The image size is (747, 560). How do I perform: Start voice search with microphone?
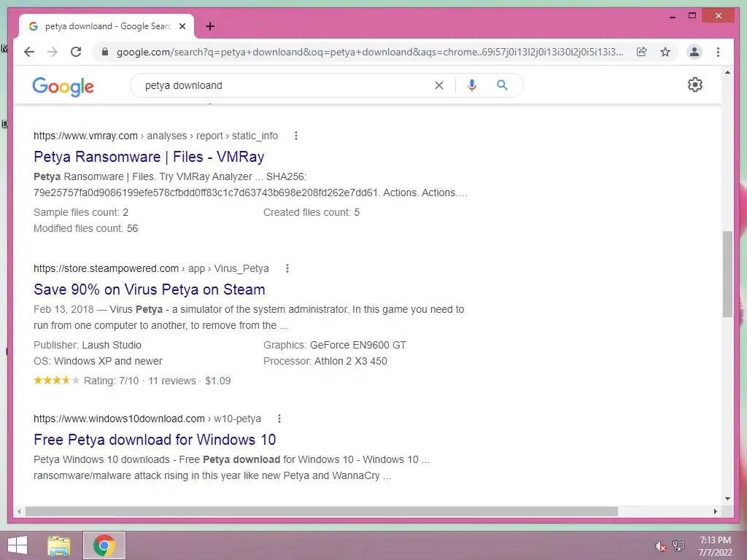click(472, 85)
